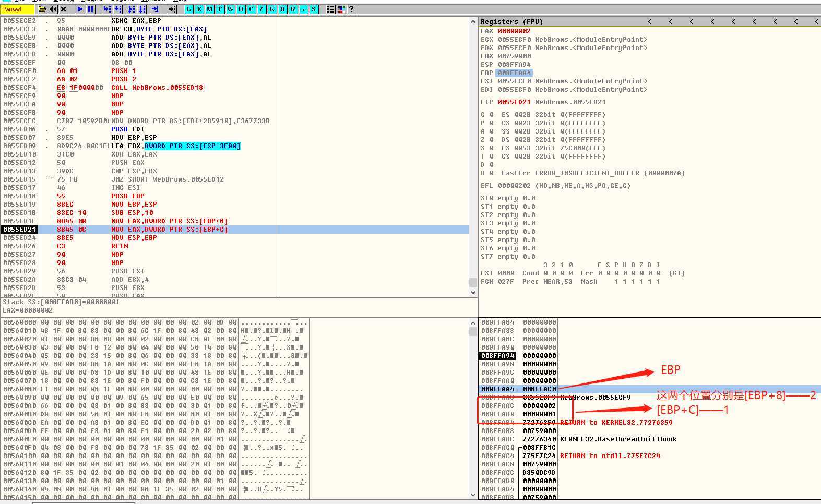Run the program with the play icon
Image resolution: width=821 pixels, height=504 pixels.
pos(80,9)
